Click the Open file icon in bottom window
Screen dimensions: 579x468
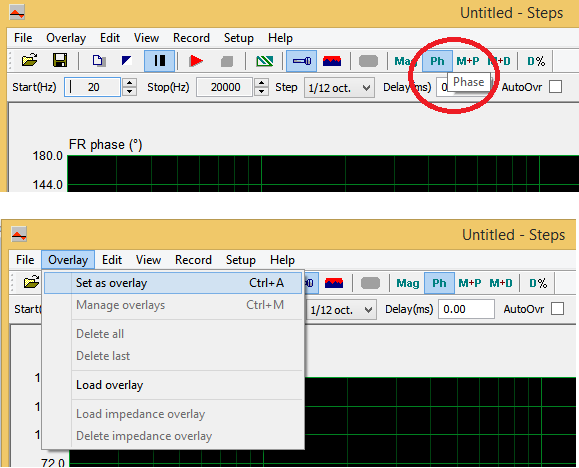(32, 283)
